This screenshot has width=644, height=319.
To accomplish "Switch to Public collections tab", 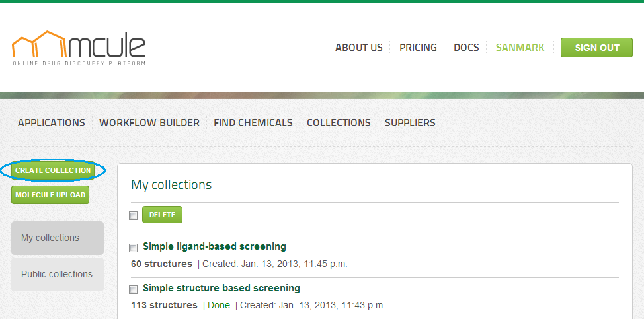I will (58, 274).
